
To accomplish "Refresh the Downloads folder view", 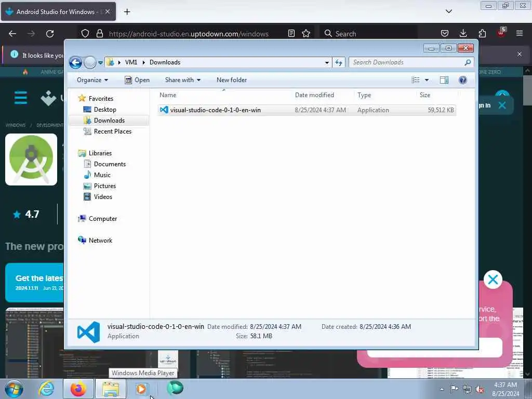I will pos(339,62).
